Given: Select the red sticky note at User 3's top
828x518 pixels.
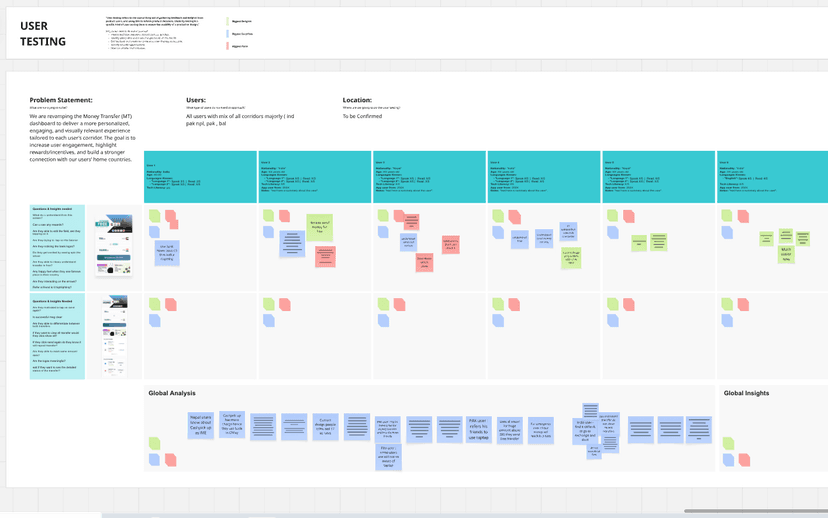Looking at the screenshot, I should click(411, 221).
